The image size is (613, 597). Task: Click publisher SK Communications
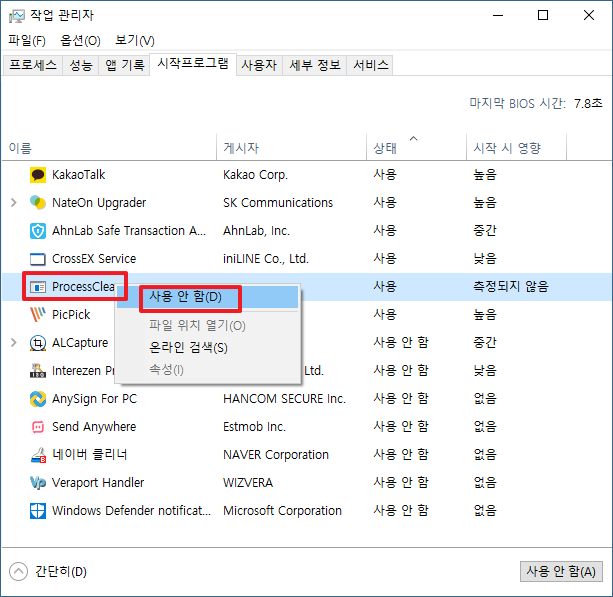(x=278, y=203)
